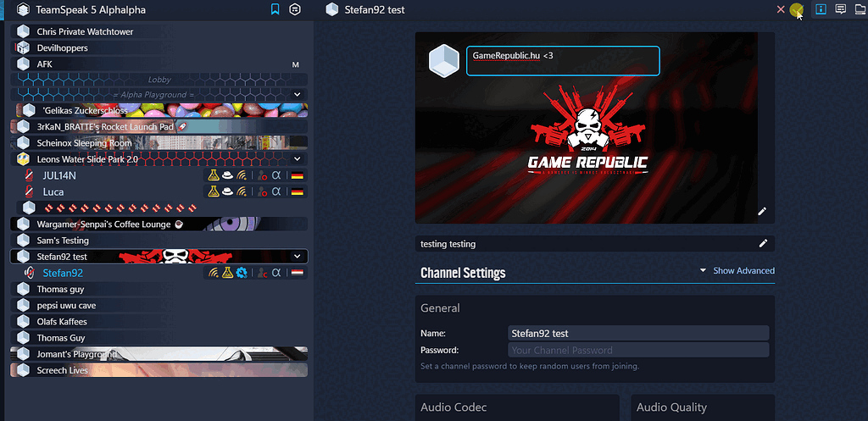Click the blue bookmark icon beside the server name

pyautogui.click(x=275, y=10)
